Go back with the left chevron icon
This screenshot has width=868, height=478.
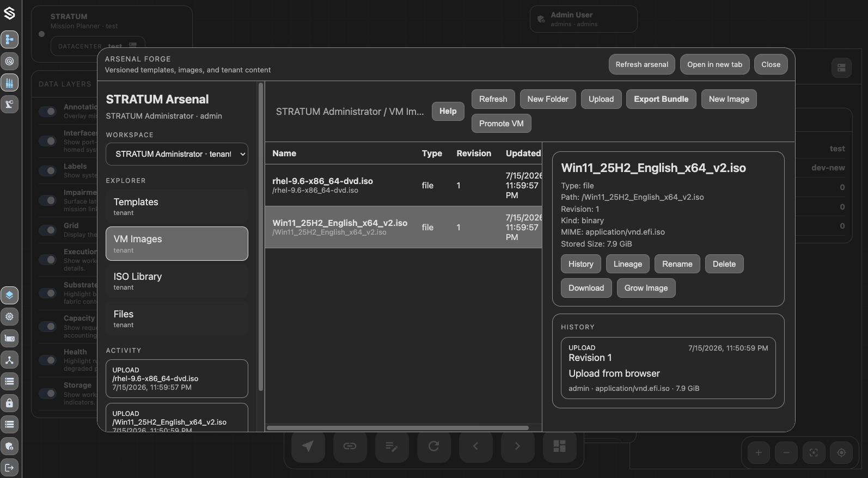[475, 446]
